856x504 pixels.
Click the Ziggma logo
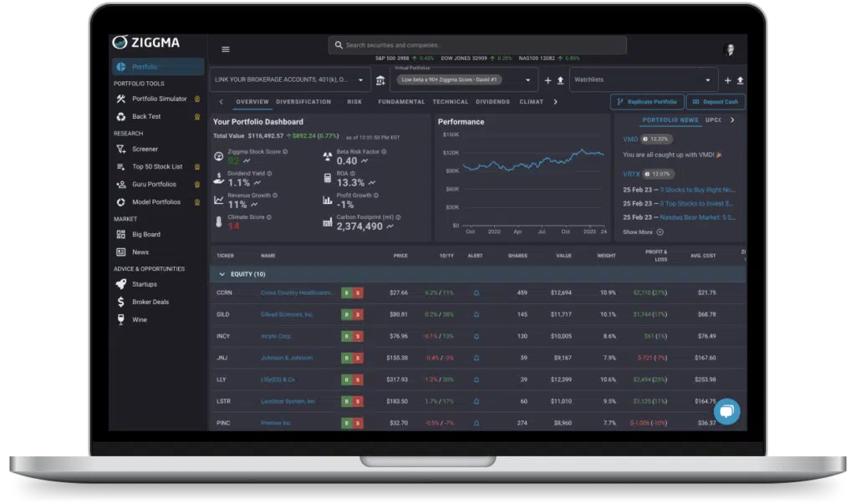click(x=145, y=43)
